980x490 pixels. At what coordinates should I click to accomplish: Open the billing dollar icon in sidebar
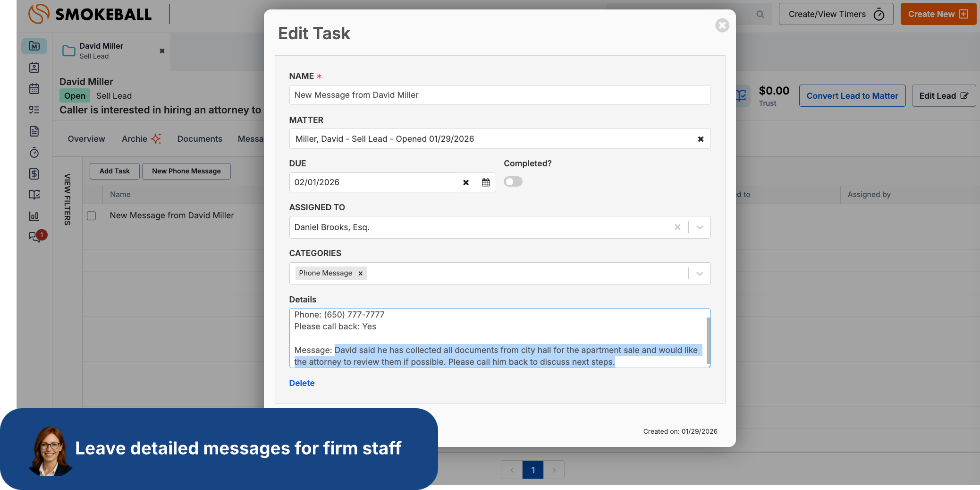click(34, 174)
